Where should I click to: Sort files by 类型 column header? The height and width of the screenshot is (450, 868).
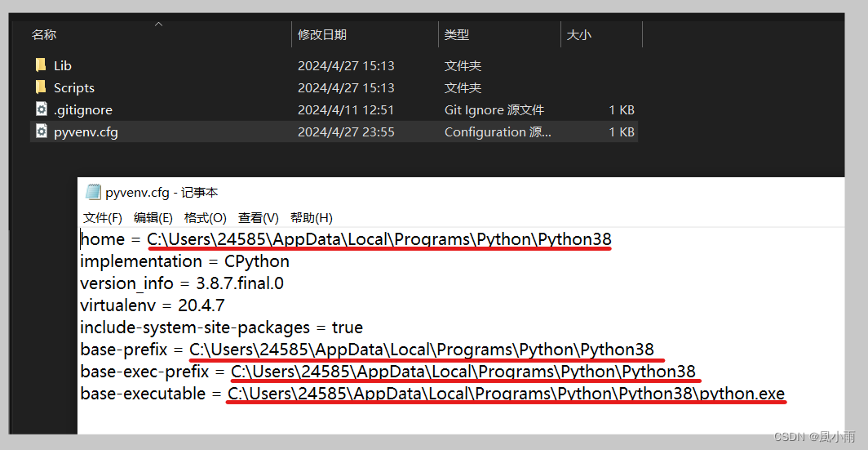[x=457, y=34]
